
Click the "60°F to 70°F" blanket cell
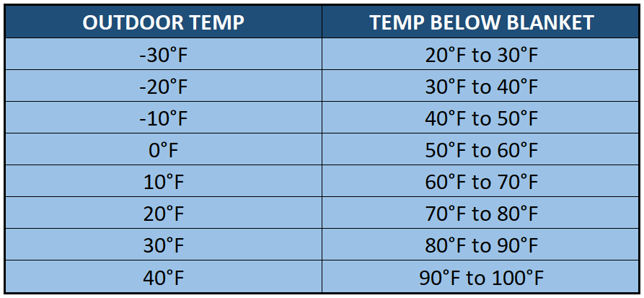pyautogui.click(x=482, y=183)
